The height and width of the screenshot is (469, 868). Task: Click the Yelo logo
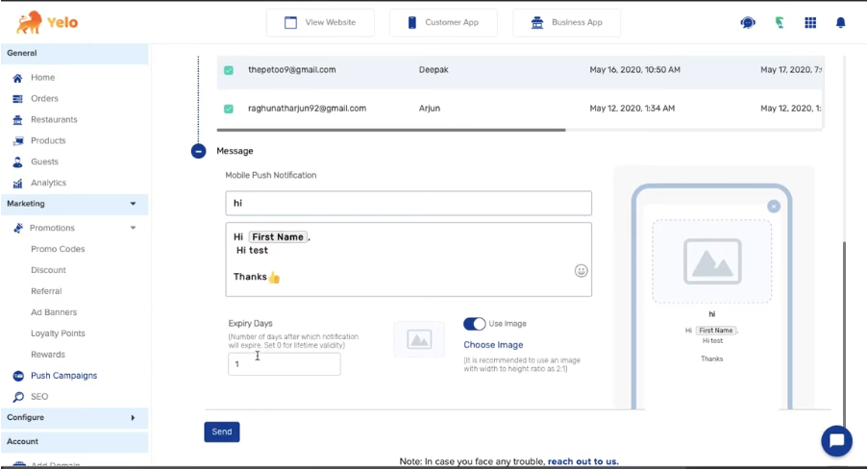coord(47,22)
